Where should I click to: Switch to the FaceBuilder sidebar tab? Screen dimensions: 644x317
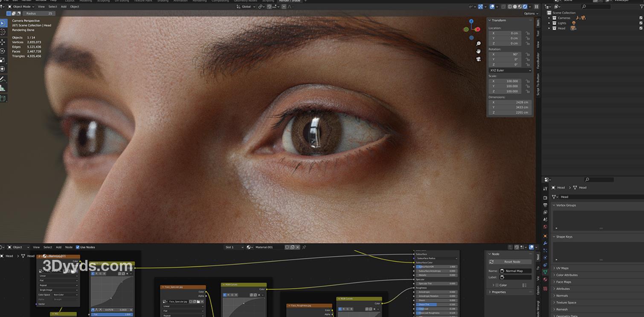point(538,61)
